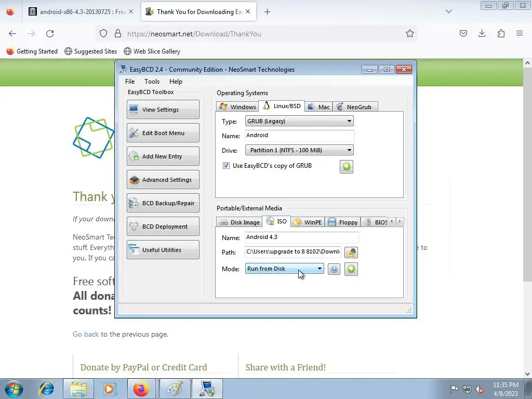
Task: Switch to the WinPE media tab
Action: tap(308, 222)
